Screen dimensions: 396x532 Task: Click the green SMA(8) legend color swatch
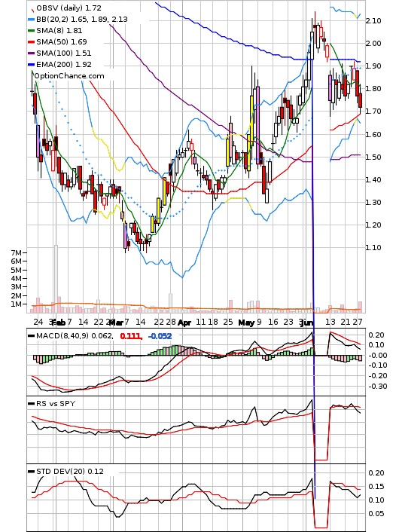[x=31, y=31]
